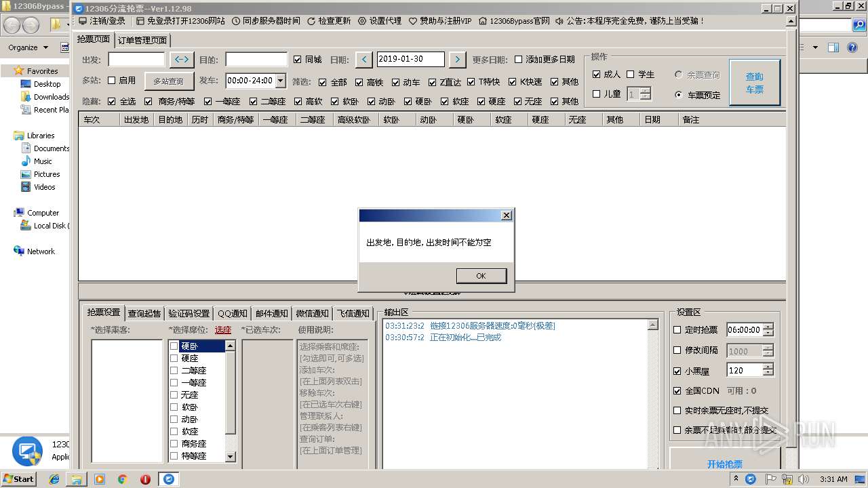
Task: Go to next date arrow
Action: click(x=458, y=60)
